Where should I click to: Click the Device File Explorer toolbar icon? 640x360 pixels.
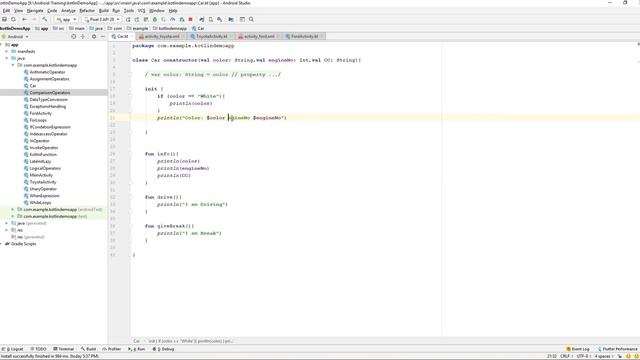242,19
